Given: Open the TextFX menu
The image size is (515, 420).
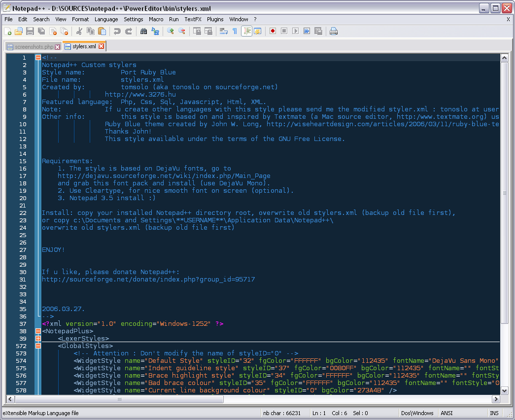Looking at the screenshot, I should 193,19.
